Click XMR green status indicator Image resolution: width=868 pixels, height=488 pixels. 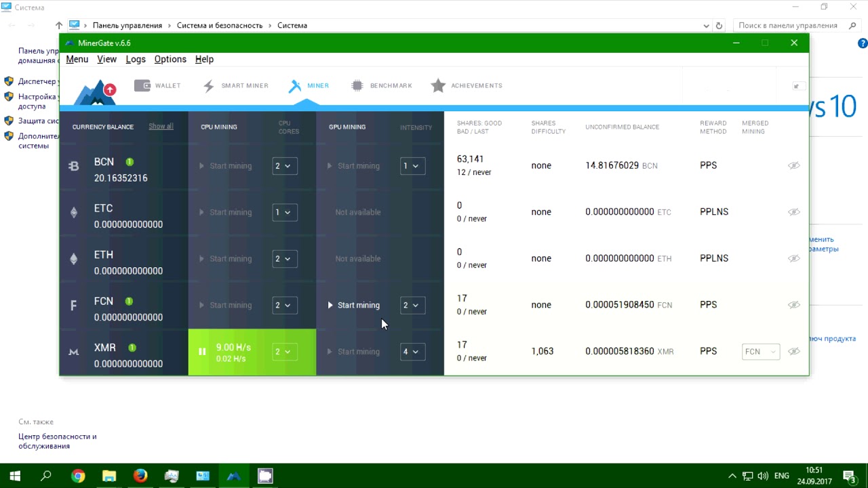[x=132, y=348]
